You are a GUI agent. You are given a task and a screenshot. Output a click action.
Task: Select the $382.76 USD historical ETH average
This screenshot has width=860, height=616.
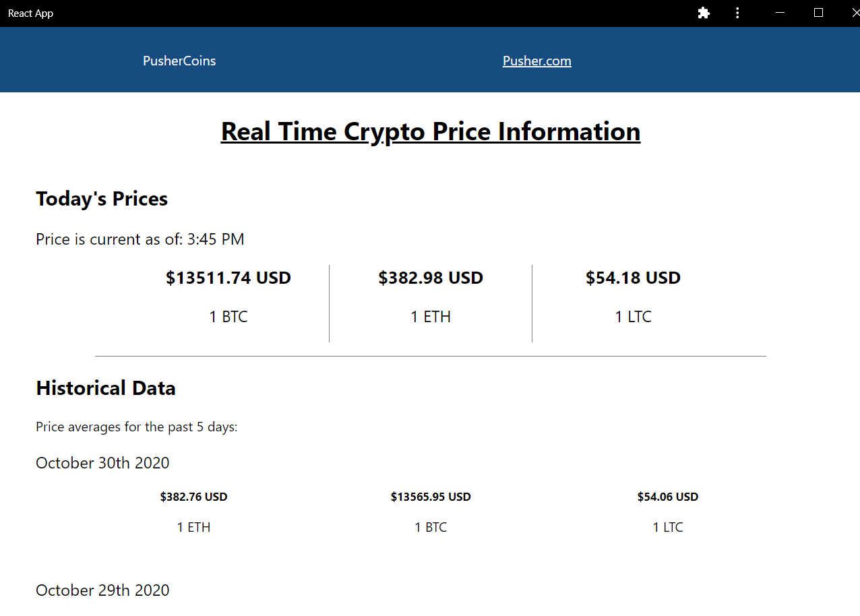[194, 497]
